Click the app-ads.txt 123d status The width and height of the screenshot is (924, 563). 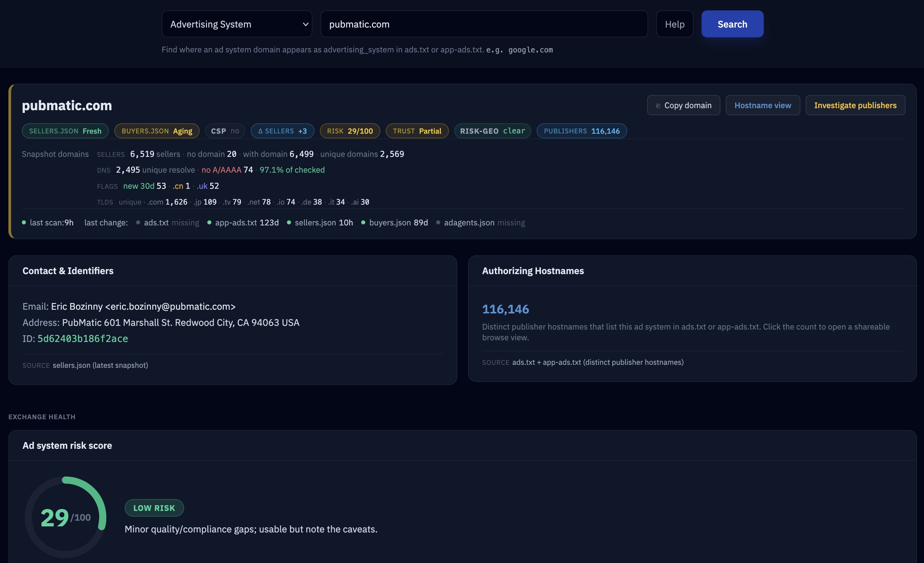(243, 223)
